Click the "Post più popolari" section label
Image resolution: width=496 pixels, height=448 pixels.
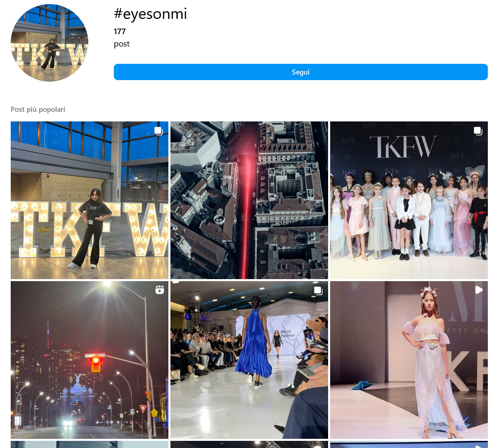pos(38,109)
